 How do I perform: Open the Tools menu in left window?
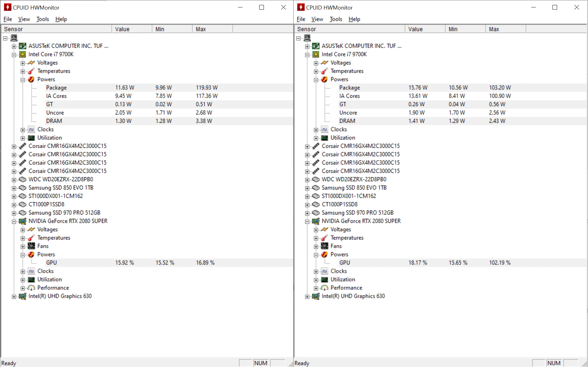(43, 19)
